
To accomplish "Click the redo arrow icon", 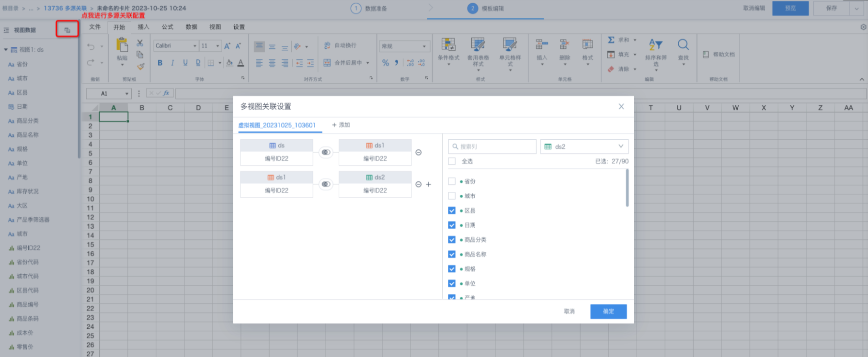I will click(x=91, y=62).
